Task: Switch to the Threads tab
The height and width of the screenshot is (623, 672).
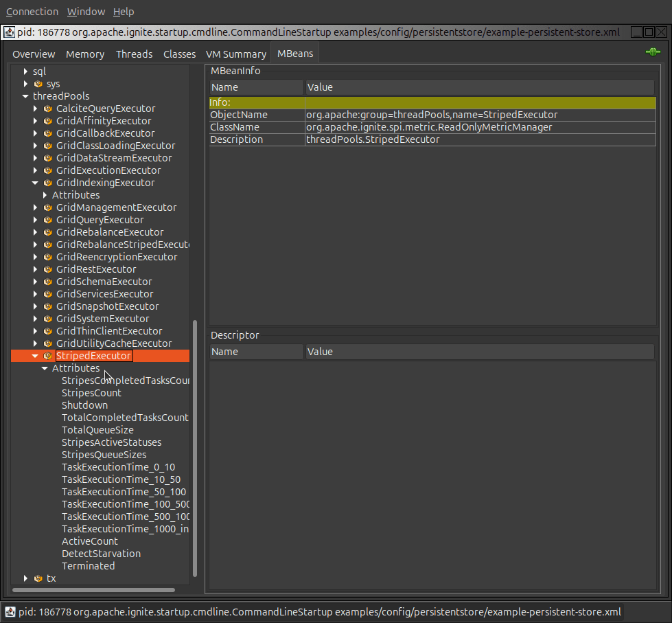Action: pyautogui.click(x=134, y=54)
